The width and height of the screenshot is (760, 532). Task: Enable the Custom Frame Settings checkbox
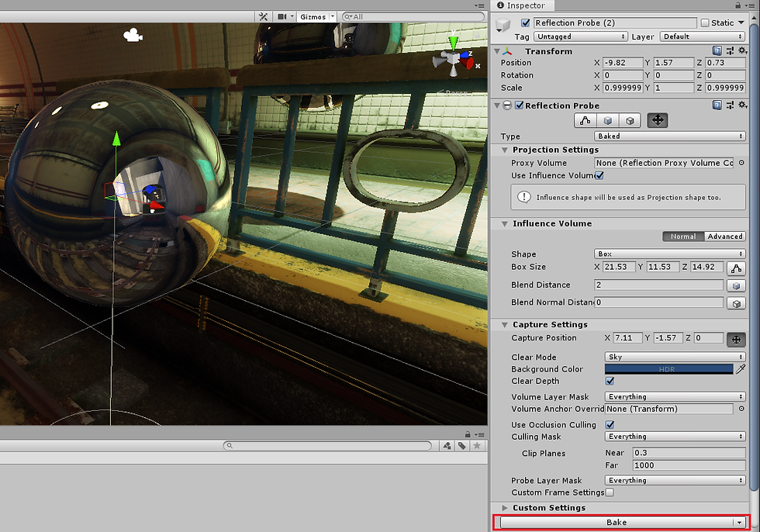coord(610,492)
